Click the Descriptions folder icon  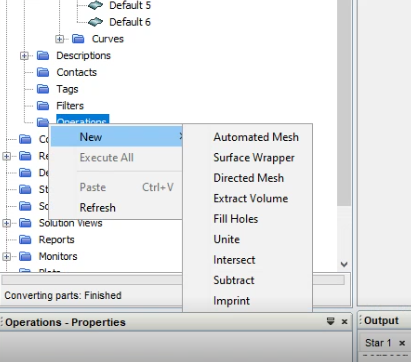click(43, 55)
